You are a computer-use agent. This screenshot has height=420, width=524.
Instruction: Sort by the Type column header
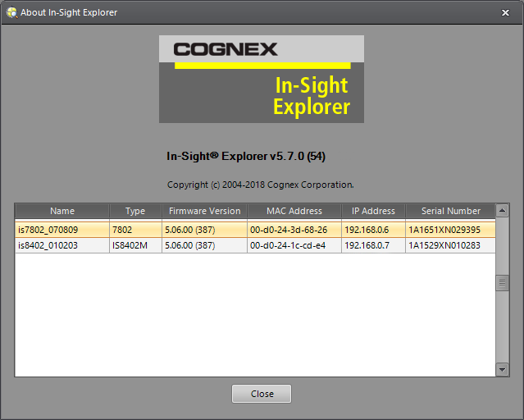point(135,211)
